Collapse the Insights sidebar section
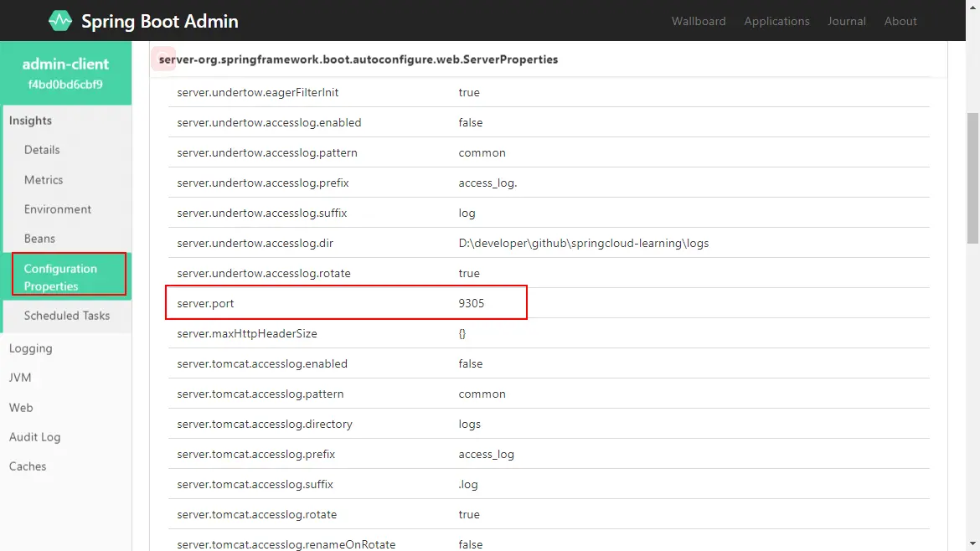980x551 pixels. (x=31, y=121)
